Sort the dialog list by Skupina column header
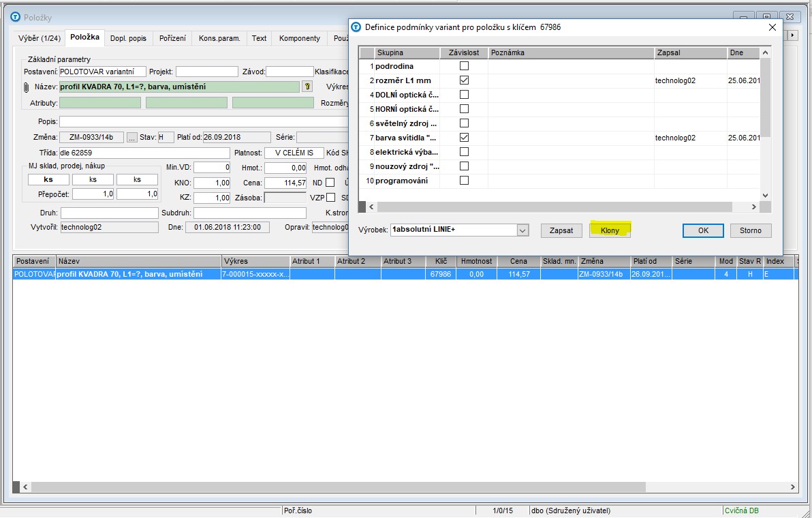The image size is (812, 518). [x=407, y=52]
